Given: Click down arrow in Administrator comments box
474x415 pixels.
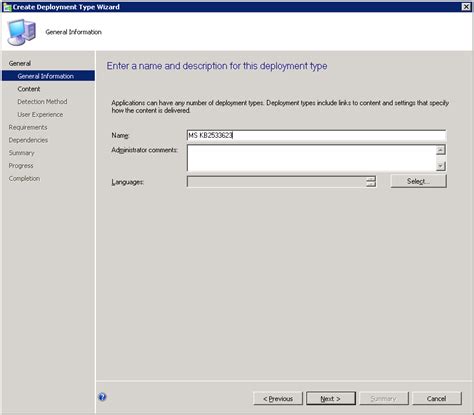Looking at the screenshot, I should pyautogui.click(x=440, y=165).
